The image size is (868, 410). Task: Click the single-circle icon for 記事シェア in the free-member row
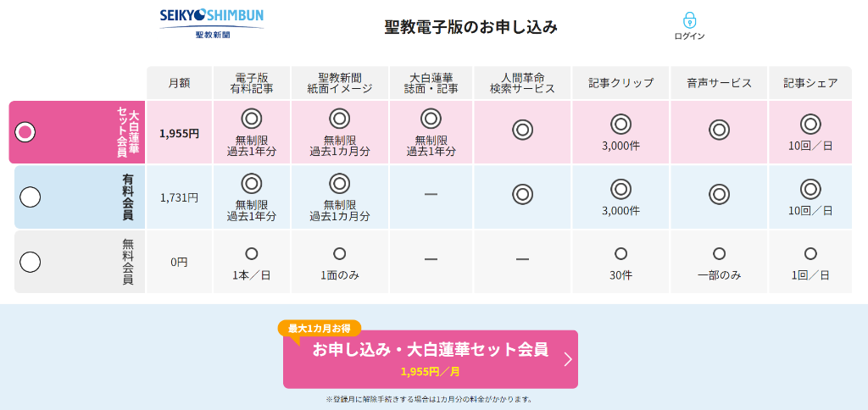(810, 254)
